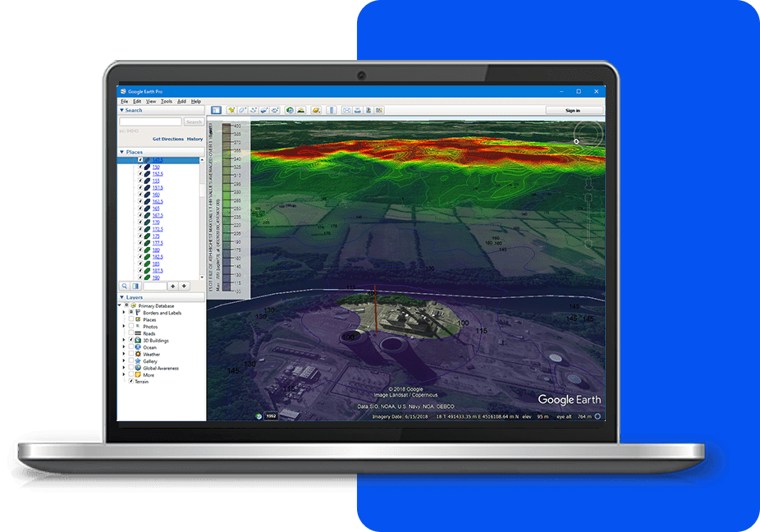Open the Edit menu
The height and width of the screenshot is (532, 760).
[137, 101]
